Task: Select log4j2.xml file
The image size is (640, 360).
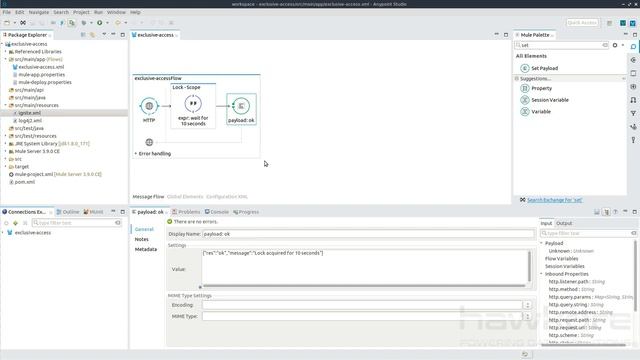Action: (30, 121)
